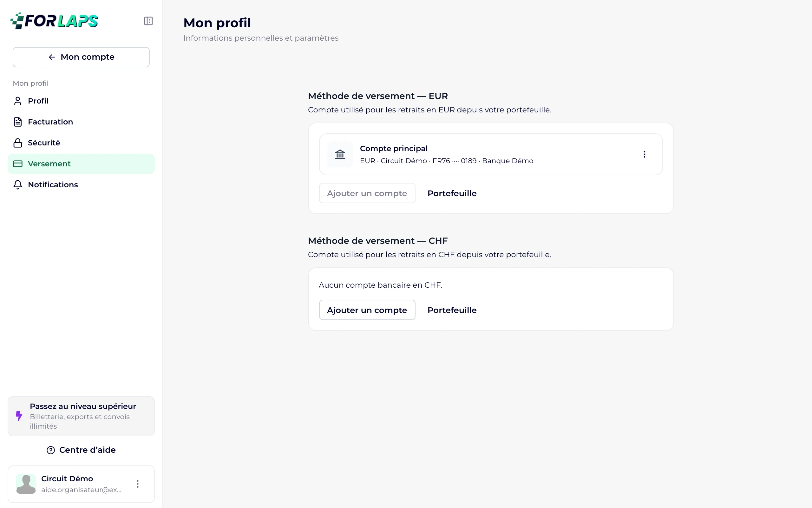Open the Facturation section

coord(81,122)
